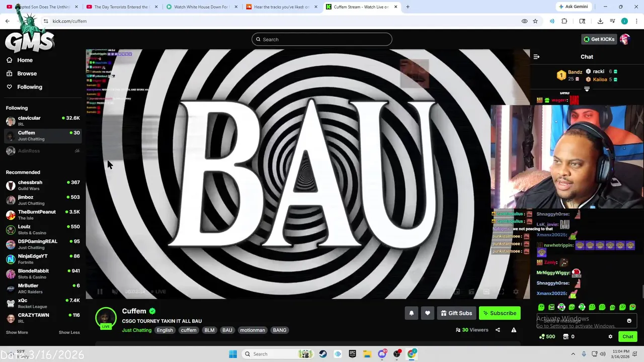The image size is (644, 362).
Task: Insert the first green emote in the quick bar
Action: (541, 307)
